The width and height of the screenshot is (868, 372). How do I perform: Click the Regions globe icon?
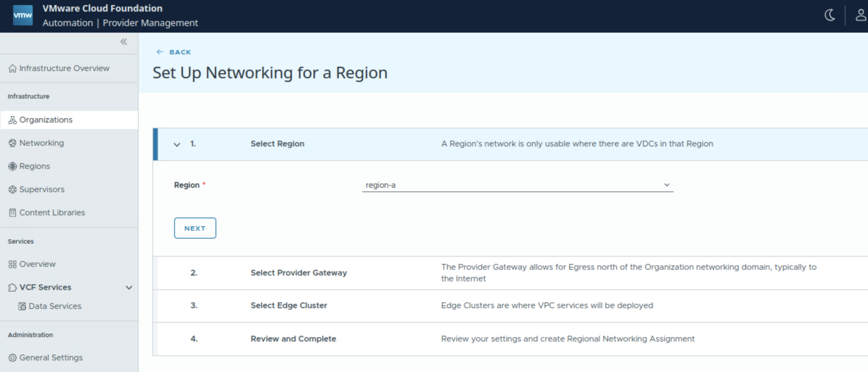tap(12, 166)
